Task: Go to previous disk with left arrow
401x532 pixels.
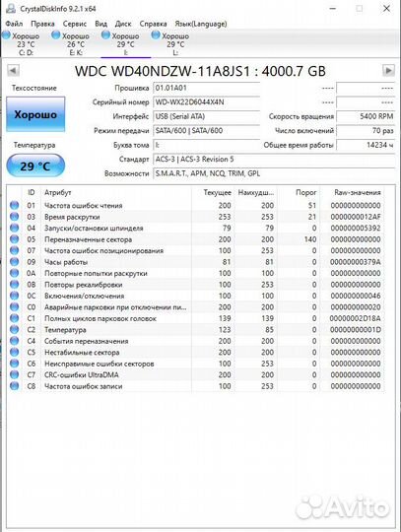Action: click(13, 71)
